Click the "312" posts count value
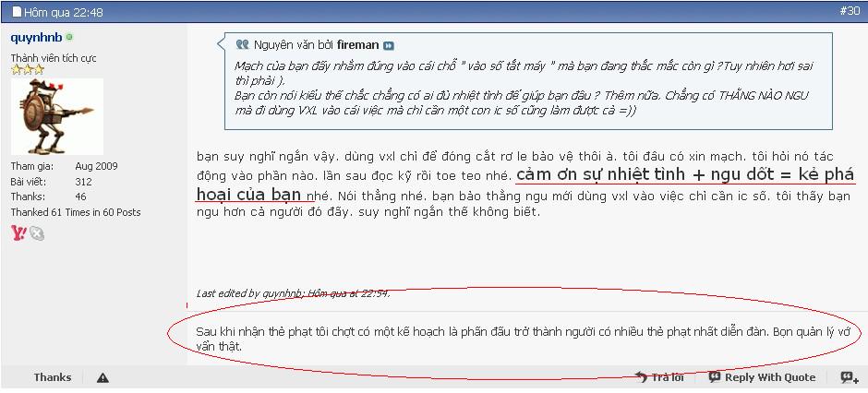 [83, 182]
